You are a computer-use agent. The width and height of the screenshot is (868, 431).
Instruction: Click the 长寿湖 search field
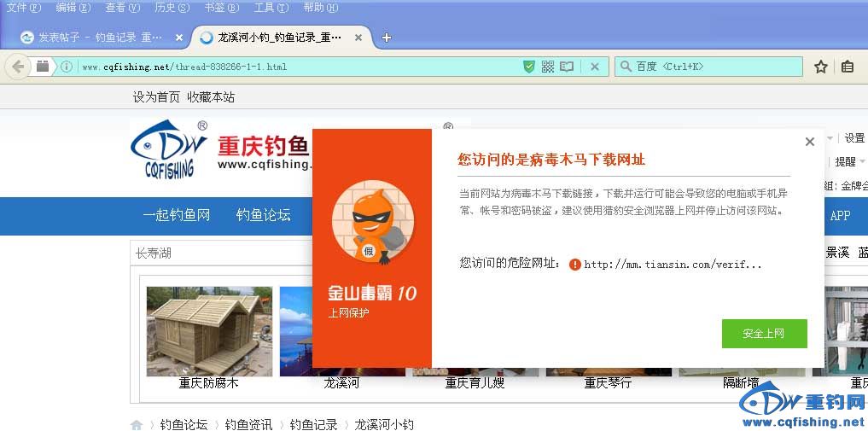click(221, 253)
